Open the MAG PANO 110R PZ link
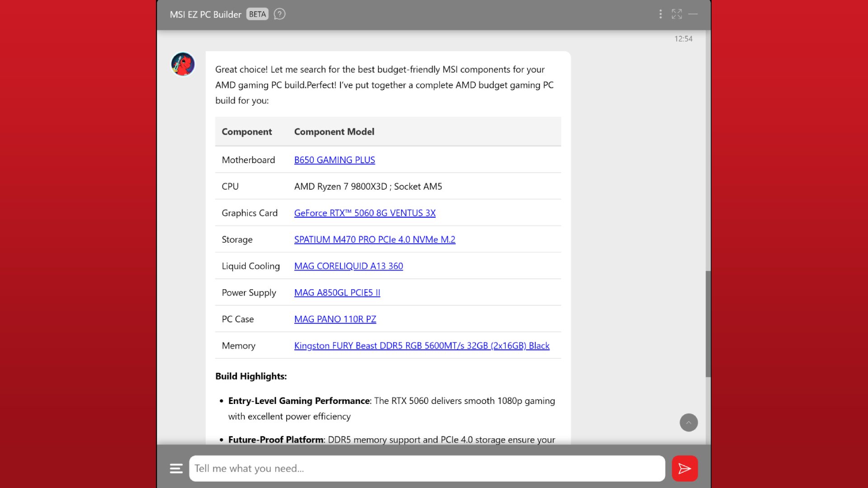Screen dimensions: 868x488 click(x=335, y=319)
